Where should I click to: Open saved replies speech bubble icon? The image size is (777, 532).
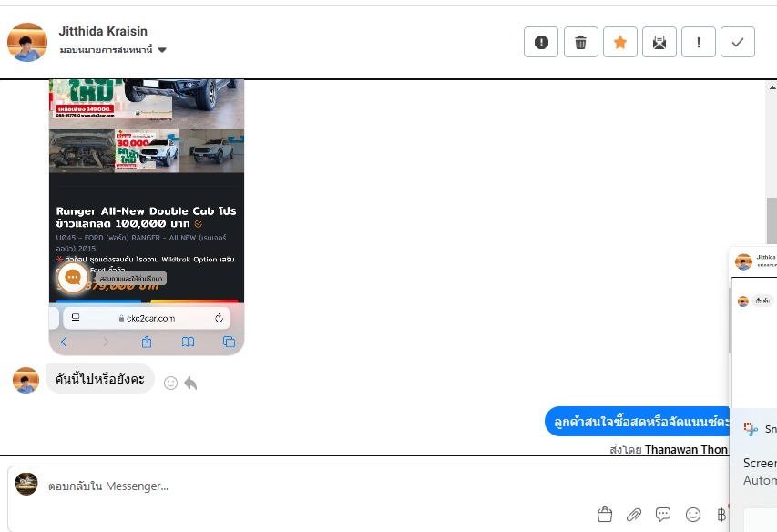[x=663, y=515]
